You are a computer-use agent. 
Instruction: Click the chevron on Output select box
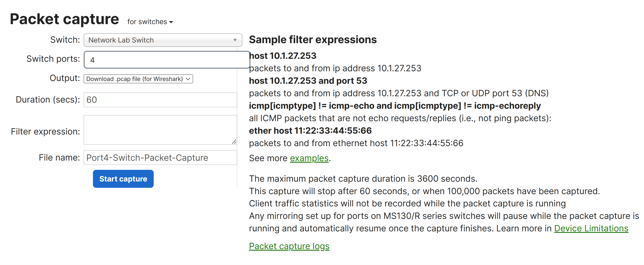(x=188, y=79)
